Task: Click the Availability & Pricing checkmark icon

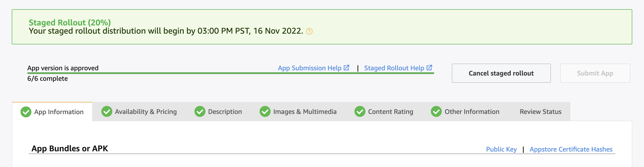Action: (107, 112)
